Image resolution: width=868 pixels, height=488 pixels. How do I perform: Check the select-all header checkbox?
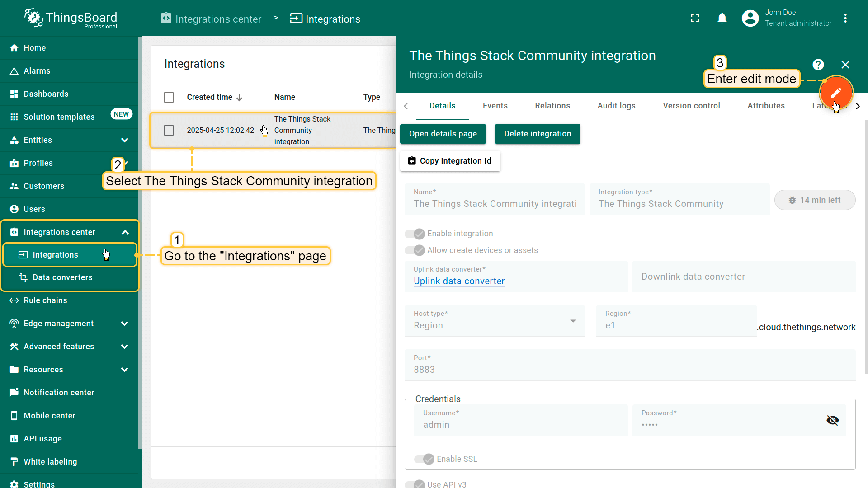[x=169, y=97]
